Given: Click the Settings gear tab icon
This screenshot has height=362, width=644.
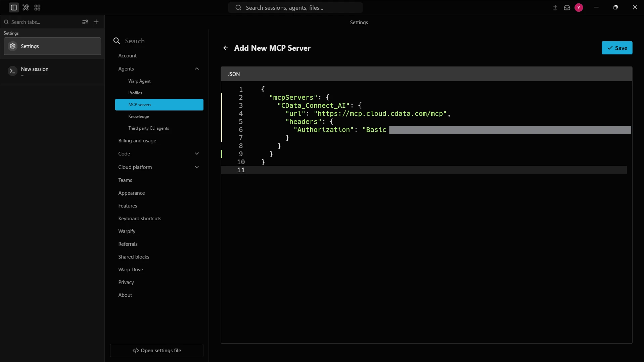Looking at the screenshot, I should pos(12,46).
